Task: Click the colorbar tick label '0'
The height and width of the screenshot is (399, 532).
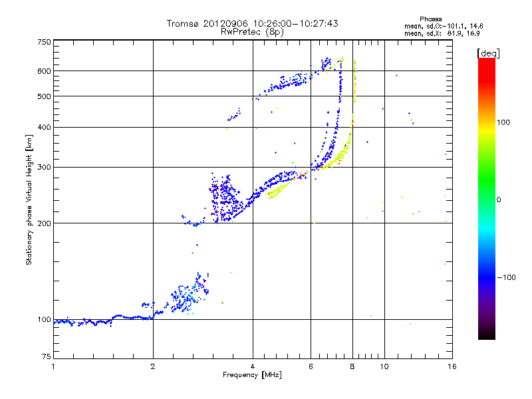Action: 499,199
